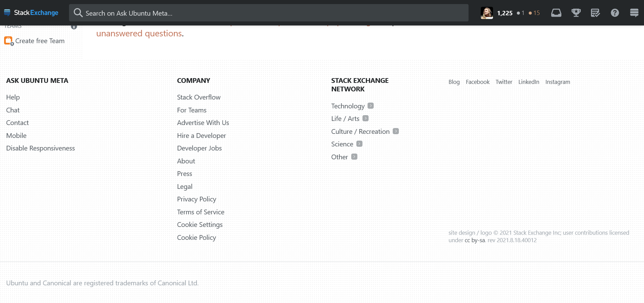Click the search magnifier icon

78,13
